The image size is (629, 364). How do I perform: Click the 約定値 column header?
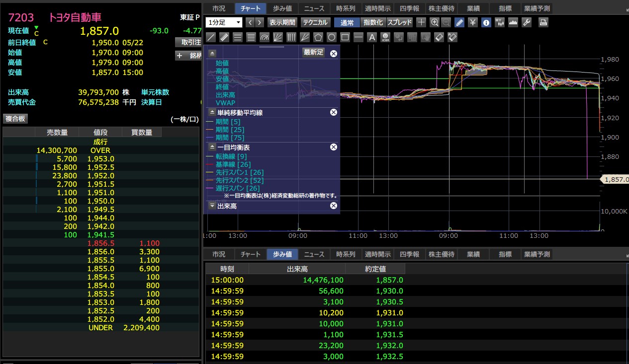pyautogui.click(x=376, y=269)
